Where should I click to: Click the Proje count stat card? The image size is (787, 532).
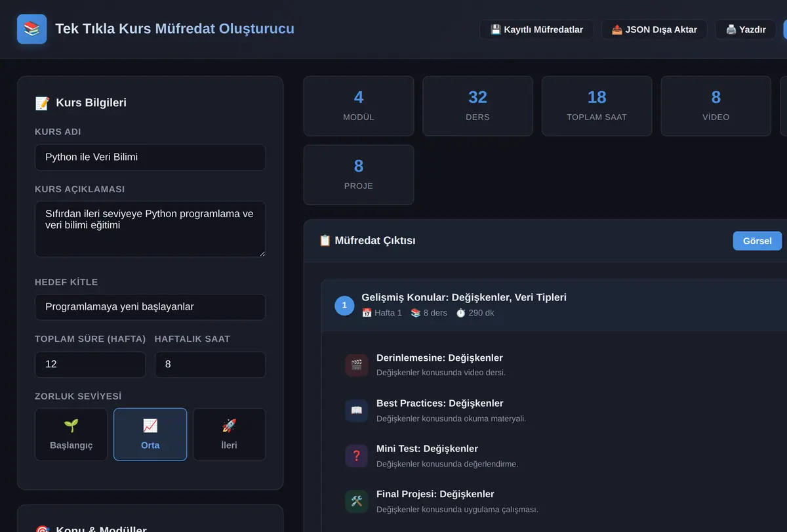[359, 174]
